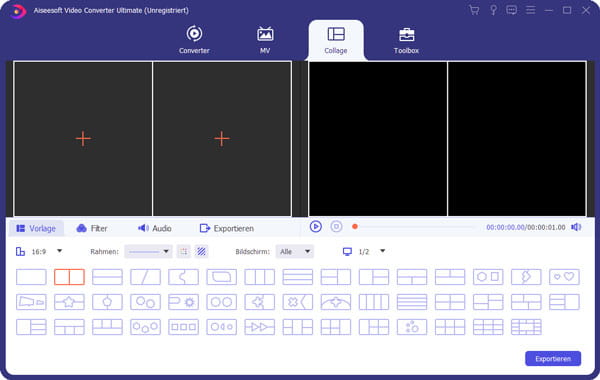Viewport: 600px width, 380px height.
Task: Open the Bildschirm Alle dropdown
Action: (x=295, y=251)
